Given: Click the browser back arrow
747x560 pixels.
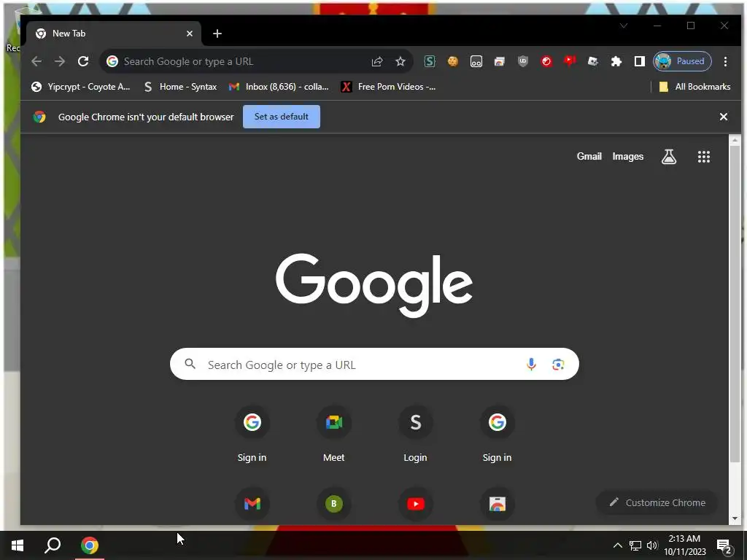Looking at the screenshot, I should pyautogui.click(x=36, y=61).
